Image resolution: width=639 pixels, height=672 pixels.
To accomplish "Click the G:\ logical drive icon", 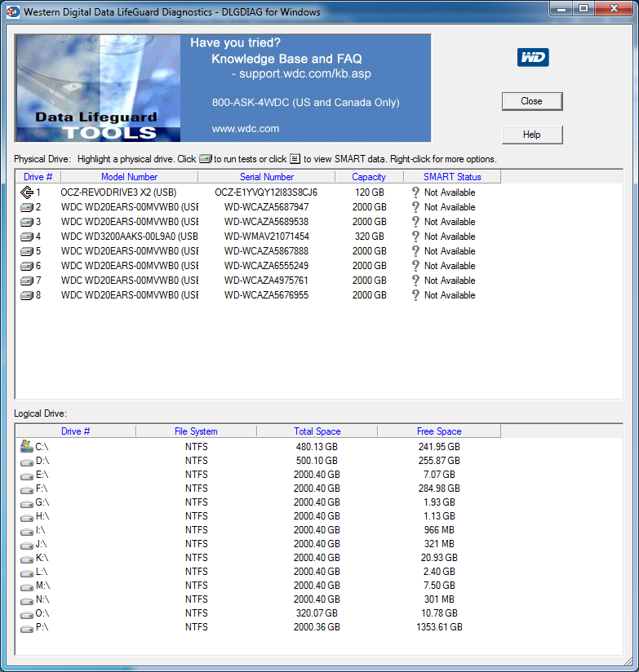I will [27, 504].
